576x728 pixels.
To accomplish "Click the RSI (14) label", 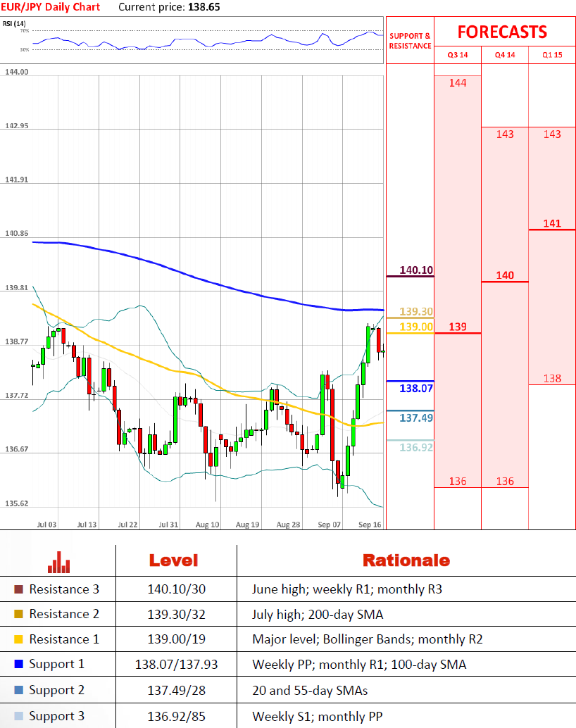I will pyautogui.click(x=14, y=24).
